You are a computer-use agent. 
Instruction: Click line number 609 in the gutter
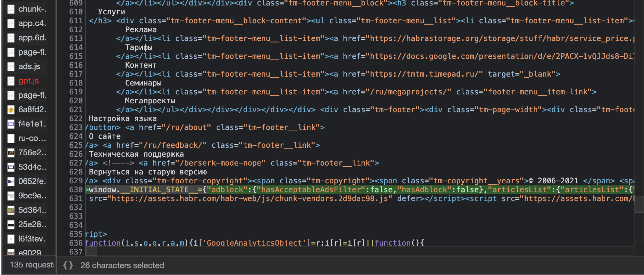coord(76,3)
